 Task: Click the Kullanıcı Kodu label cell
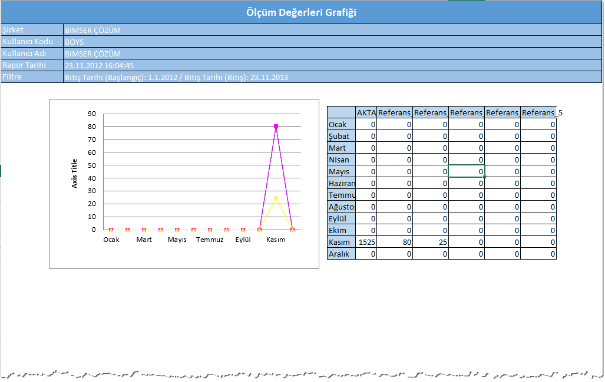tap(32, 41)
